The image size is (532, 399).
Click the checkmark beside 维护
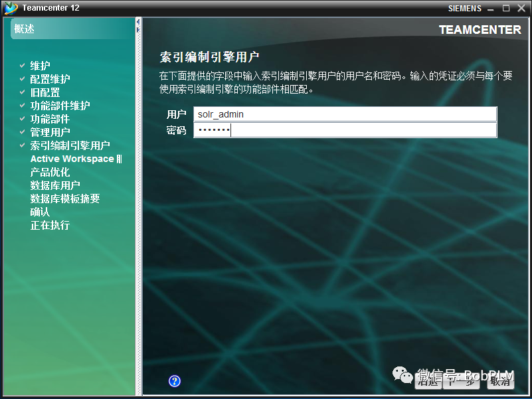point(22,65)
